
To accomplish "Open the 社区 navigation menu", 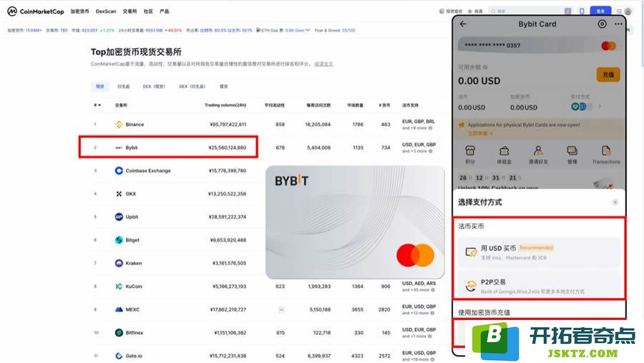I will click(148, 11).
